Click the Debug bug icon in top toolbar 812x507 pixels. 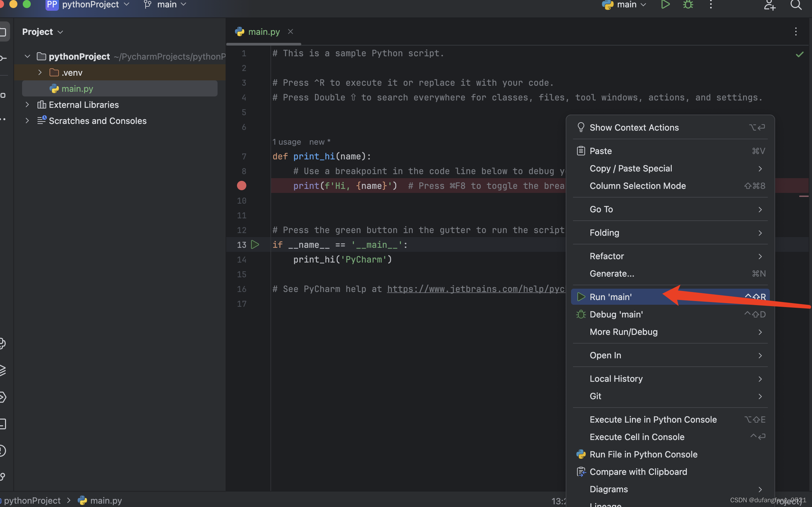click(688, 5)
